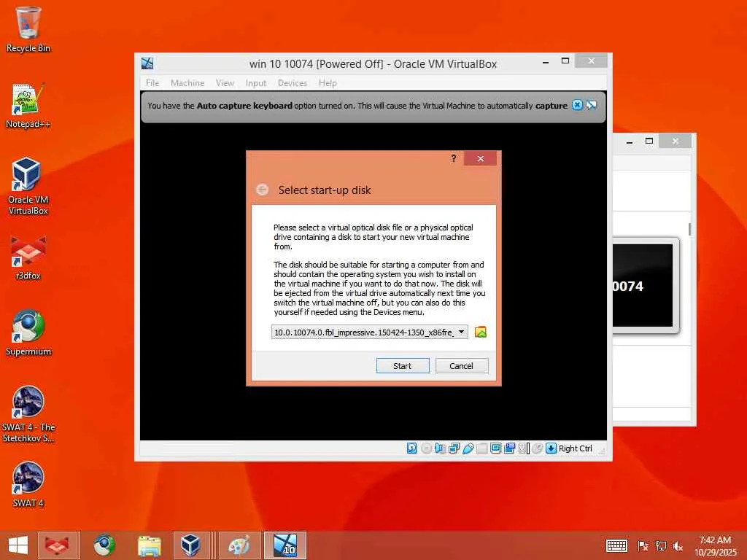Open Supermium from the taskbar
Screen dimensions: 747x560
pyautogui.click(x=104, y=545)
